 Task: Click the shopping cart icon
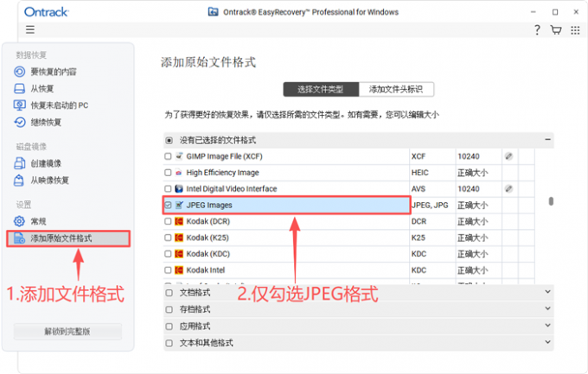[556, 29]
